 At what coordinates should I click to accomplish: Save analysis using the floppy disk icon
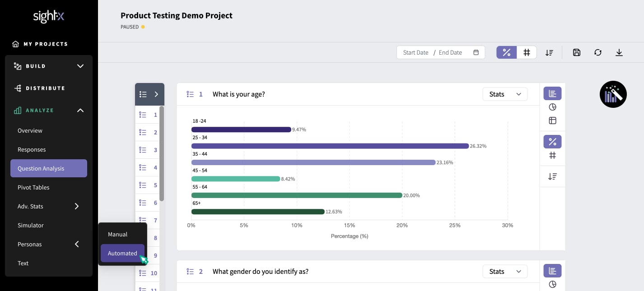[576, 52]
